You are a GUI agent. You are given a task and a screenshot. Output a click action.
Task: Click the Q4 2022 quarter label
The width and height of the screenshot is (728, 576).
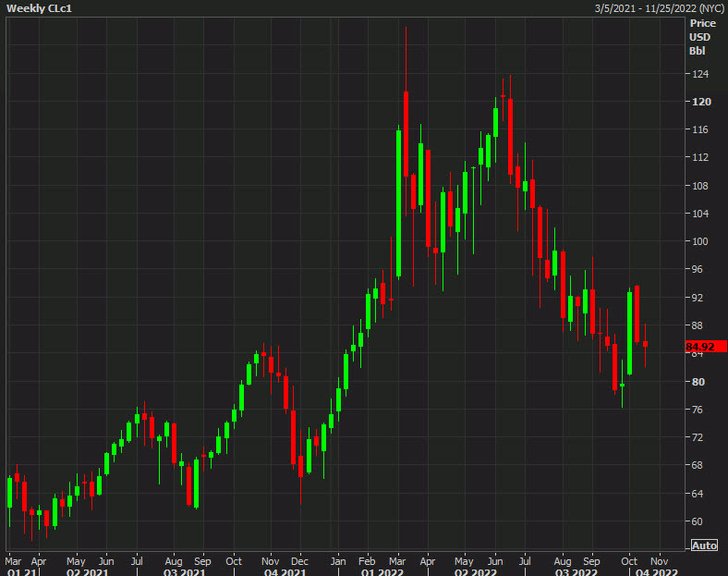(657, 571)
